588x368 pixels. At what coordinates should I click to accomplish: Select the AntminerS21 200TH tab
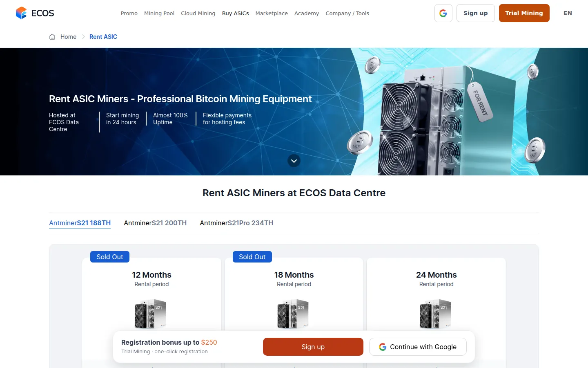coord(155,223)
